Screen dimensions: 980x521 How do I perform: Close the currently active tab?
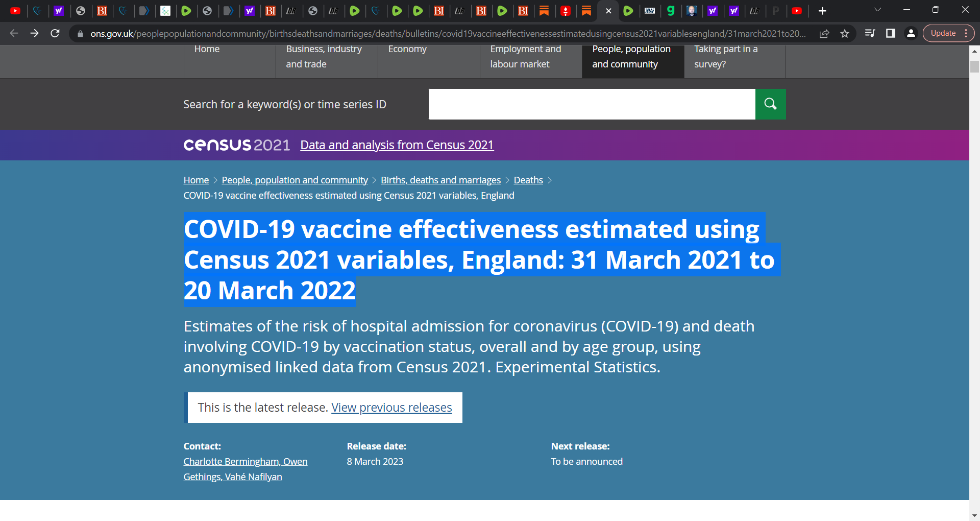coord(608,11)
